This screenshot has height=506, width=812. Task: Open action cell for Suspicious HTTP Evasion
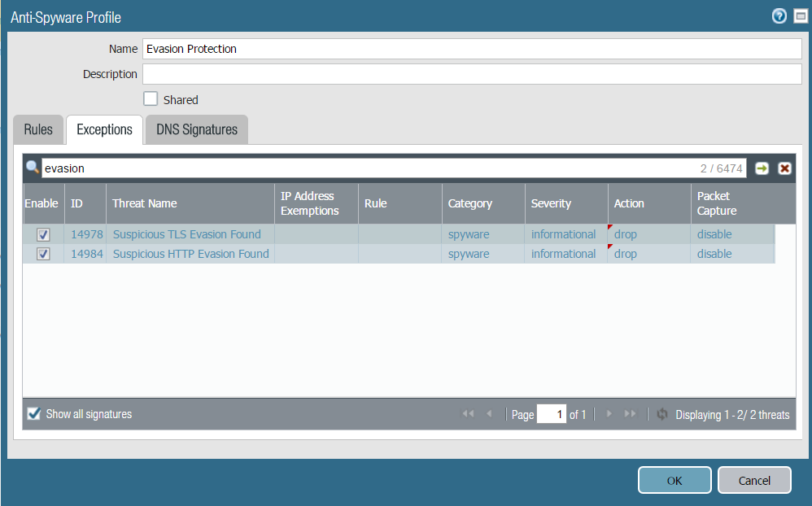pyautogui.click(x=626, y=254)
